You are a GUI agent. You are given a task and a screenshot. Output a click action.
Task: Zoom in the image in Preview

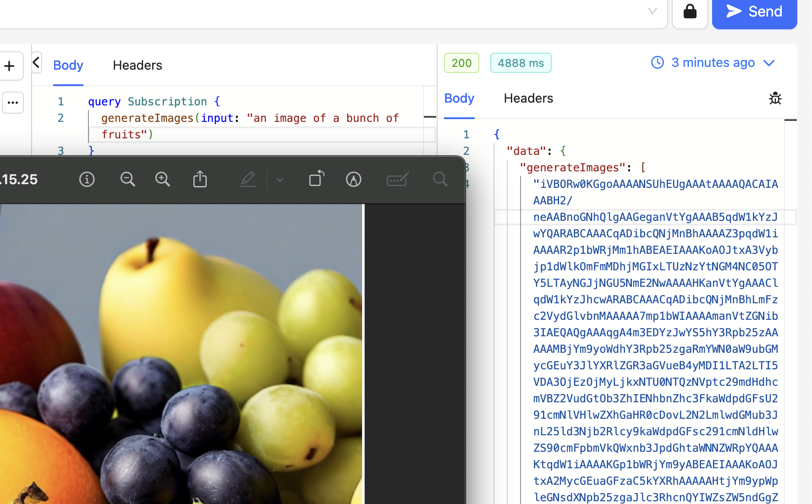point(163,179)
